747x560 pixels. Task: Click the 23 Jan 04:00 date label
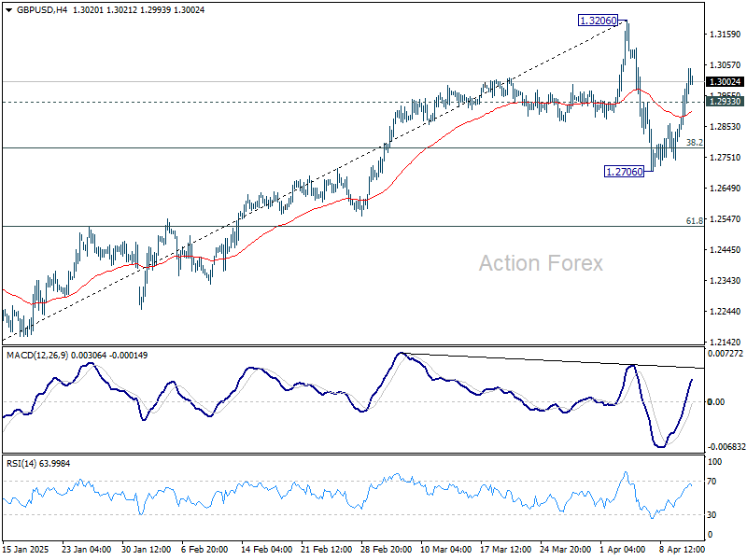point(86,550)
